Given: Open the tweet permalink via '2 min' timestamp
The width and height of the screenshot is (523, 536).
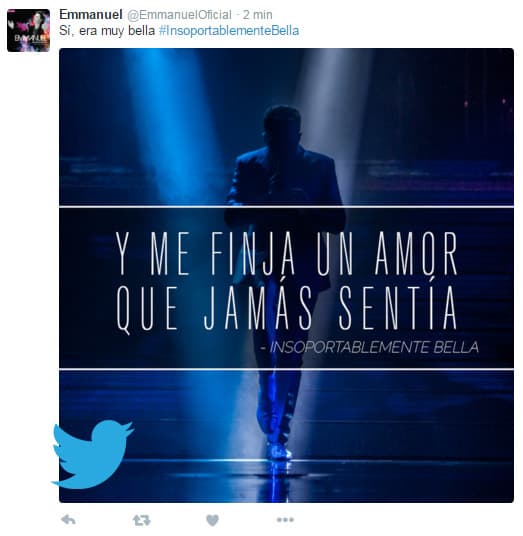Looking at the screenshot, I should pos(257,15).
